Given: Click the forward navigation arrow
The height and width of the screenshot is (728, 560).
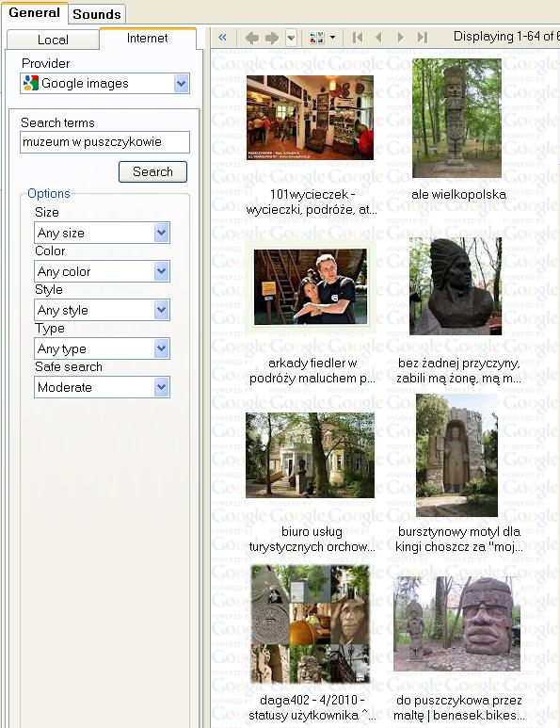Looking at the screenshot, I should 272,38.
